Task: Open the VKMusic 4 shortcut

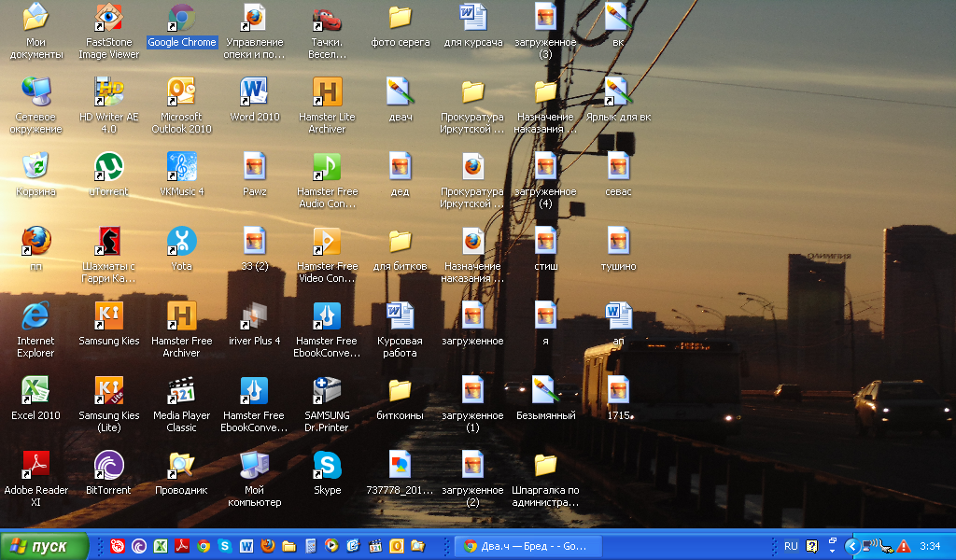Action: [181, 168]
